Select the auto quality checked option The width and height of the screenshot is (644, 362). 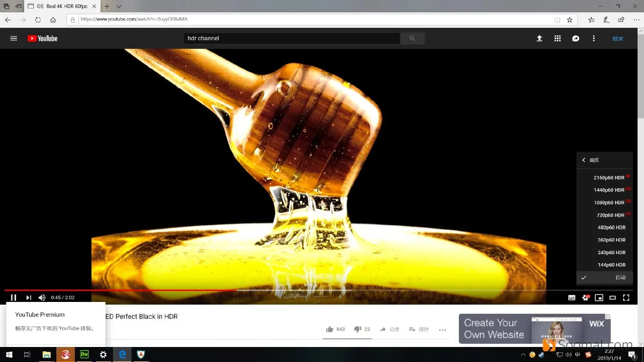(605, 277)
